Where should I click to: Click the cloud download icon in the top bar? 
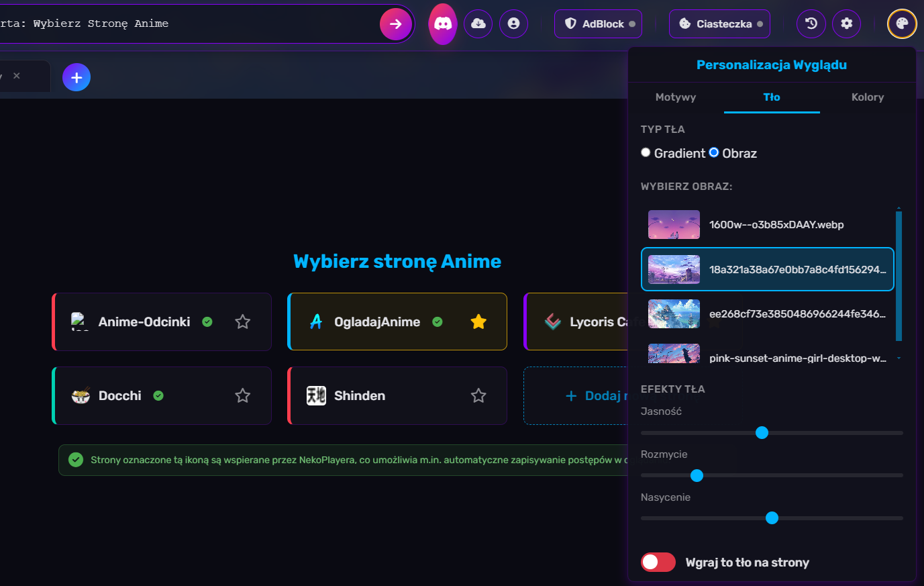(478, 23)
